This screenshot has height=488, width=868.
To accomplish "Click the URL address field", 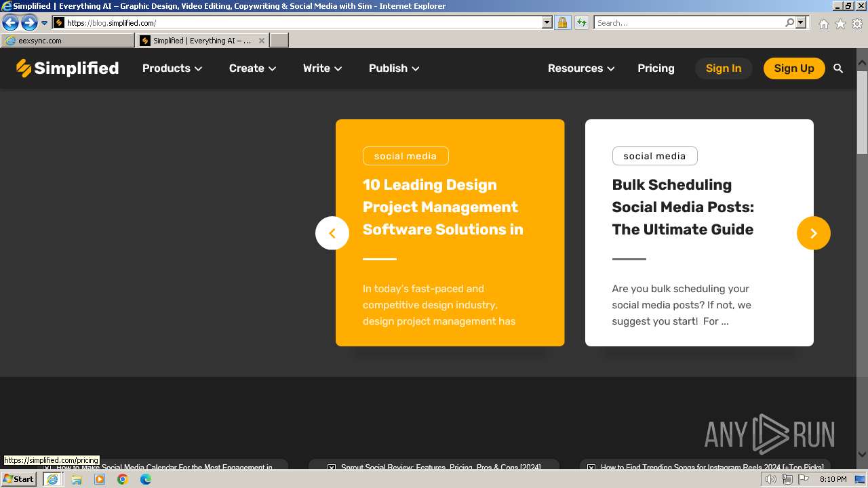I will point(303,23).
